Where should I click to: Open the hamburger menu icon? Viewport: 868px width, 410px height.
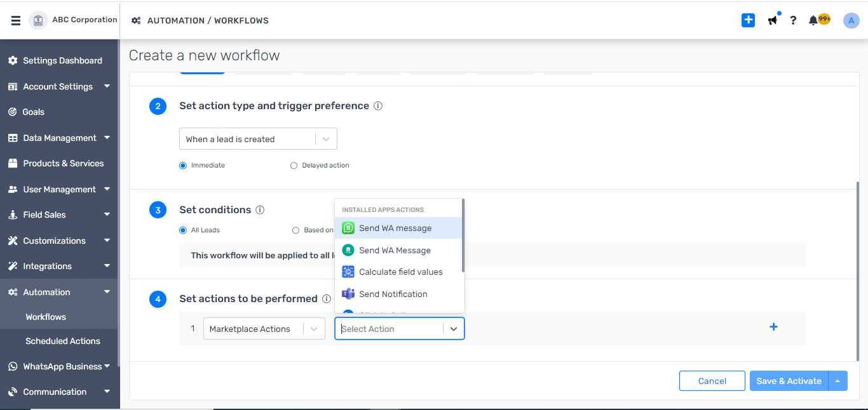[x=16, y=20]
